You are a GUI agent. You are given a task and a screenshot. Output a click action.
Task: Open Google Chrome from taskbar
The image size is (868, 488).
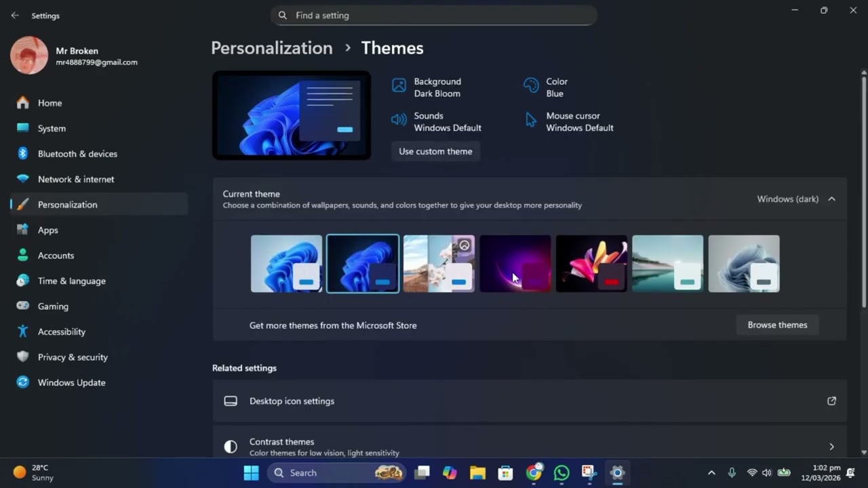(x=534, y=472)
